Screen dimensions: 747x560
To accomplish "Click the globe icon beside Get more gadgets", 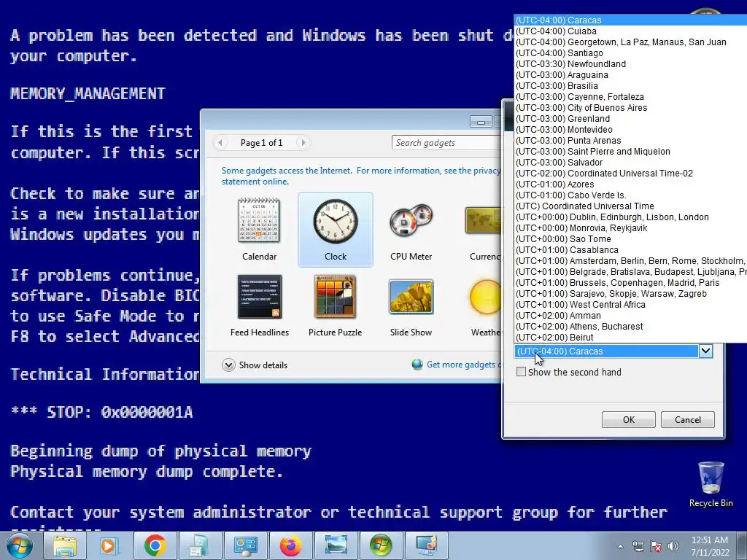I will (x=417, y=365).
